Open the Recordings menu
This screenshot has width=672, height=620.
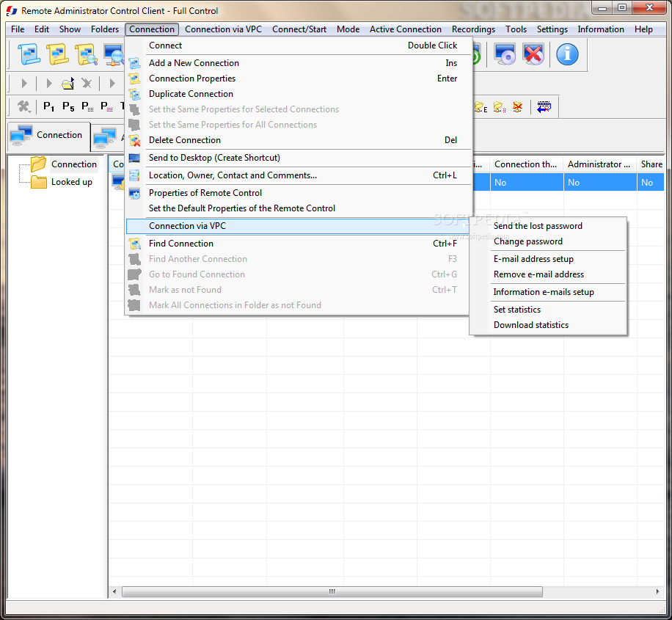pos(473,29)
